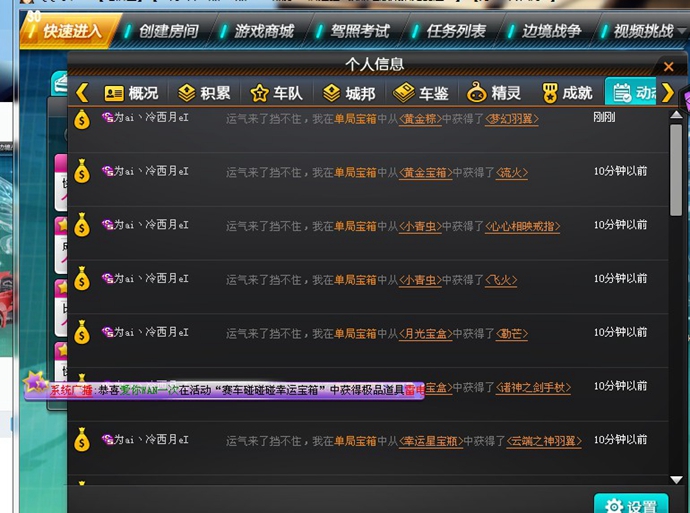Click money bag icon beside 梦幻羽翼 entry
The height and width of the screenshot is (513, 690).
tap(82, 119)
